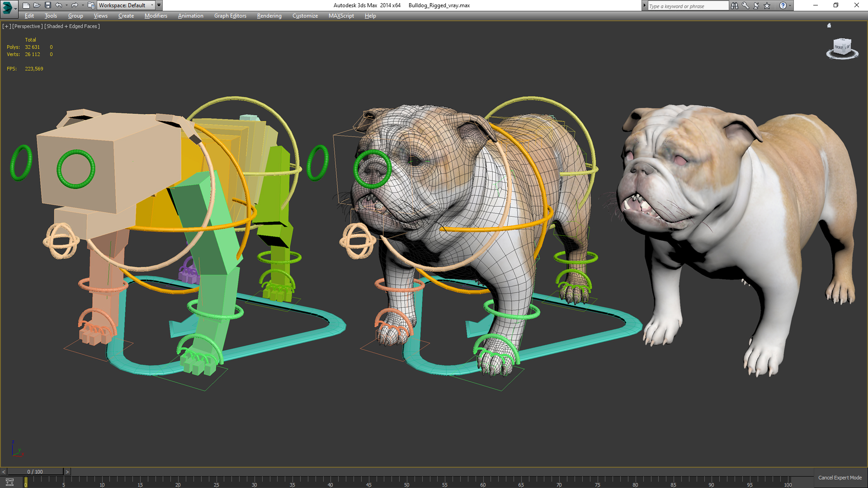Open the Graph Editors menu
The height and width of the screenshot is (488, 868).
230,16
